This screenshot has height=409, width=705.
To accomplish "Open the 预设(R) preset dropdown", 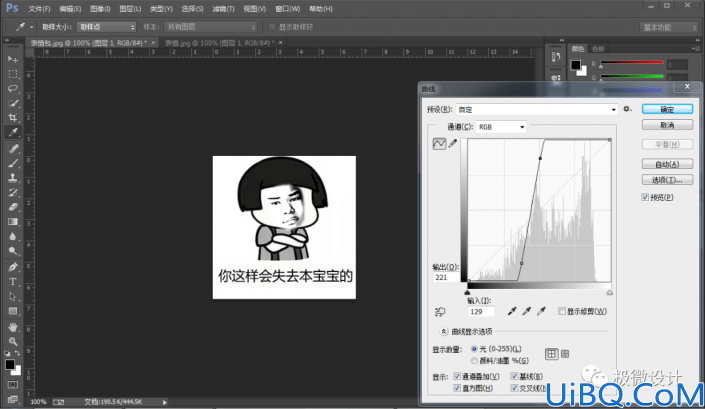I will click(537, 110).
